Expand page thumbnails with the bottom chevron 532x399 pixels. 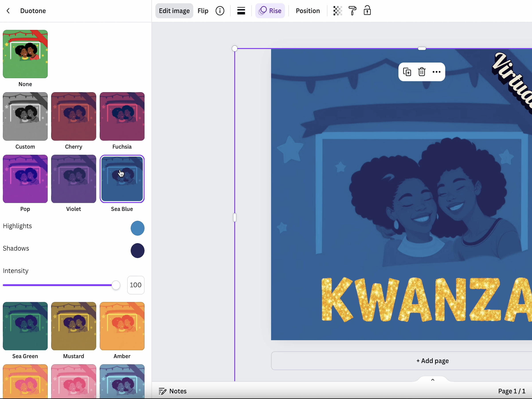432,380
